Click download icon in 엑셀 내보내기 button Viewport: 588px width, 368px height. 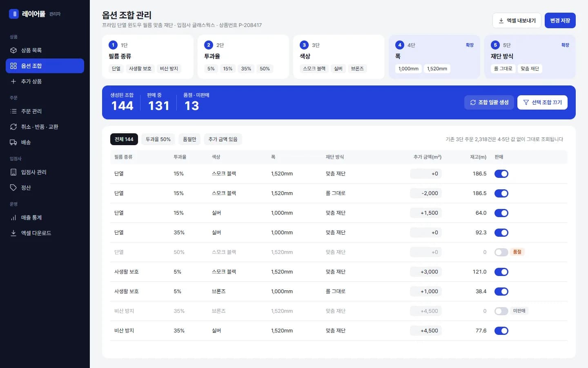pyautogui.click(x=501, y=20)
